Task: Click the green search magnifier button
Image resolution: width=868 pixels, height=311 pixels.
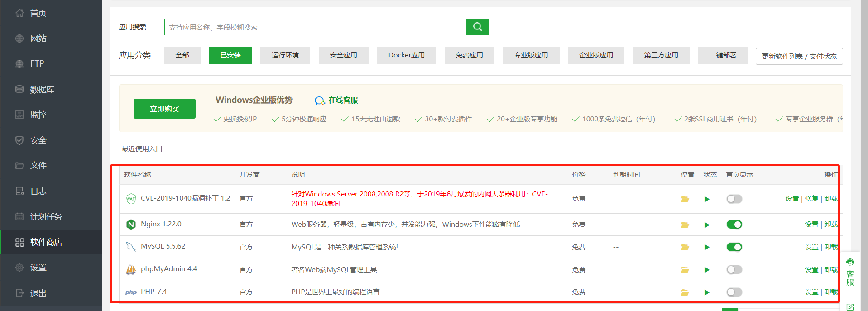Action: click(477, 27)
